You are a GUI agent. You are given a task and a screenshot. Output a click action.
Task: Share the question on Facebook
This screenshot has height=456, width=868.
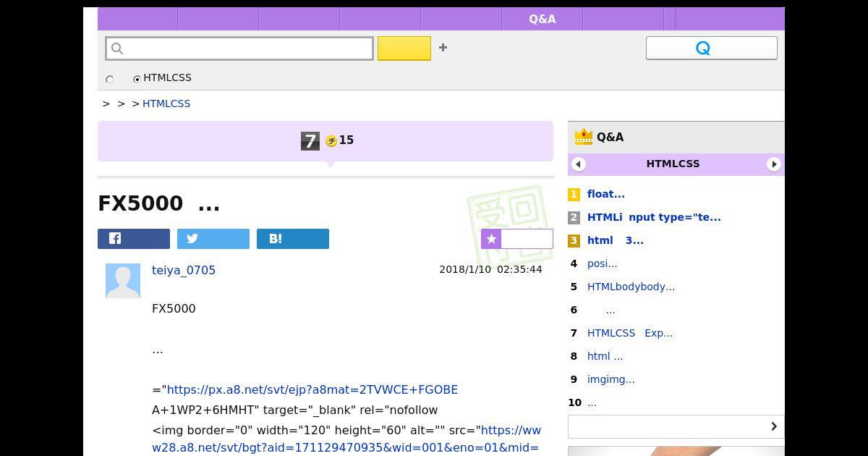click(134, 239)
